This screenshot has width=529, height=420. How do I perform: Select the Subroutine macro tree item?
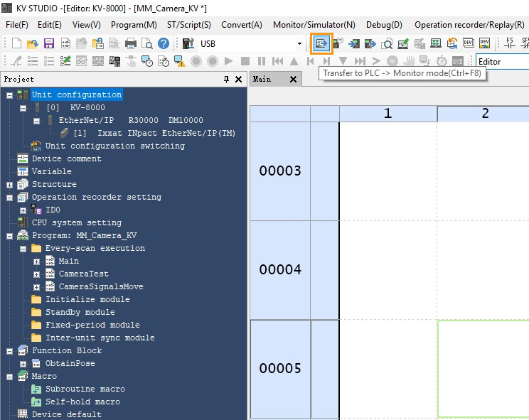[x=85, y=389]
